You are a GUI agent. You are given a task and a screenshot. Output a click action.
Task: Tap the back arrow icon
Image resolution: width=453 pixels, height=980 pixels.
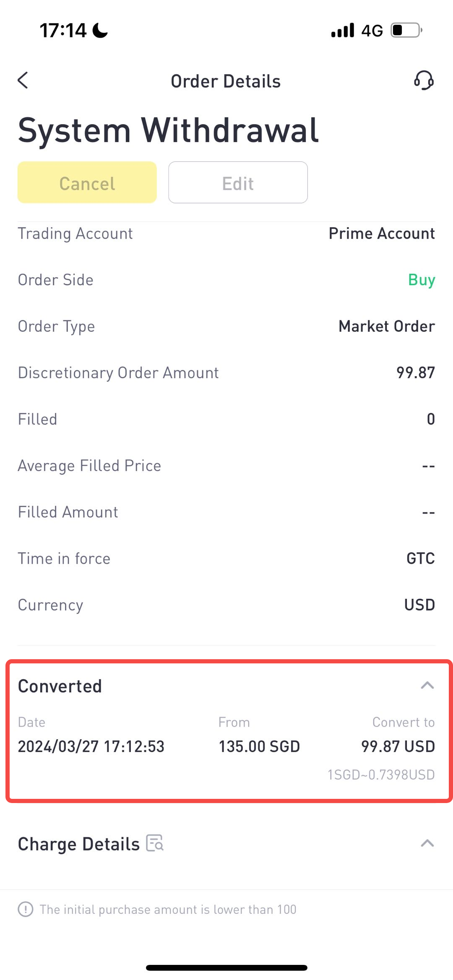(23, 80)
